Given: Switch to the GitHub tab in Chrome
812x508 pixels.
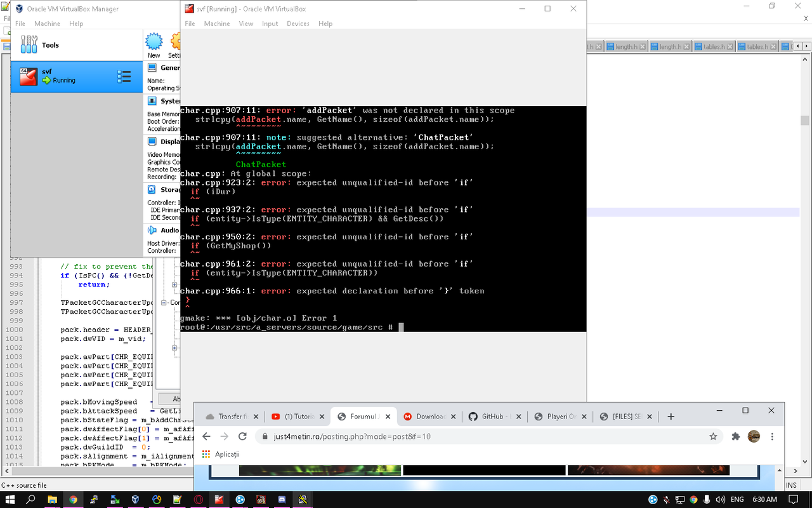Looking at the screenshot, I should 495,417.
